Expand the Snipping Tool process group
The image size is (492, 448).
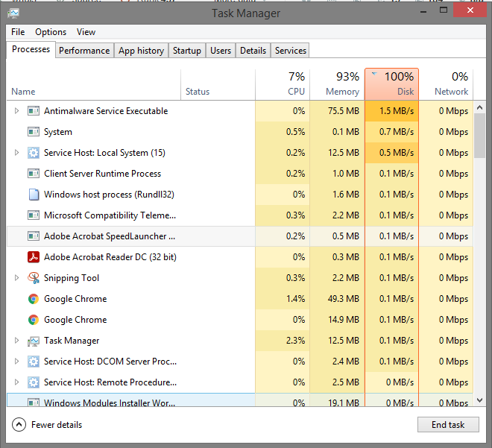[x=16, y=278]
